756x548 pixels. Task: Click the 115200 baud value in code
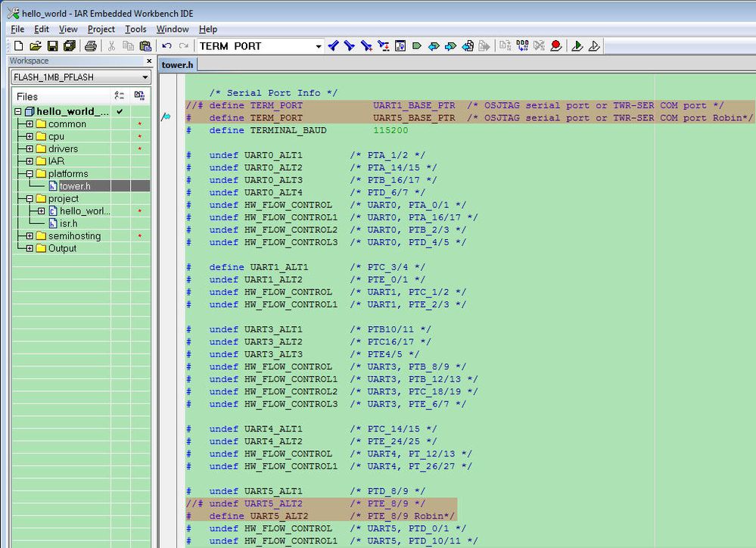point(390,130)
